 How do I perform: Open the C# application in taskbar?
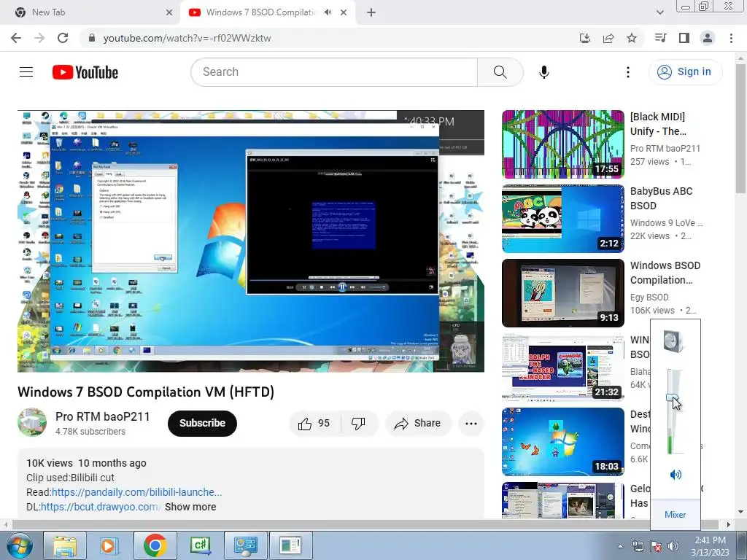200,545
